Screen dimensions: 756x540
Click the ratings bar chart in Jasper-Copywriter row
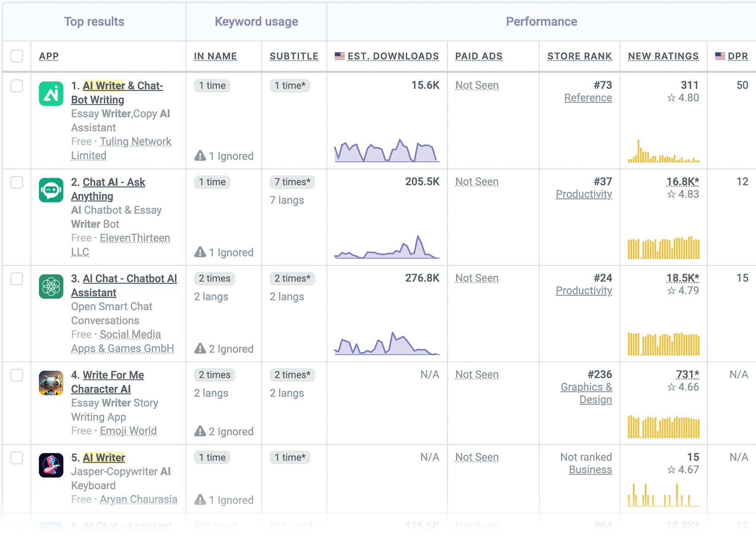664,495
